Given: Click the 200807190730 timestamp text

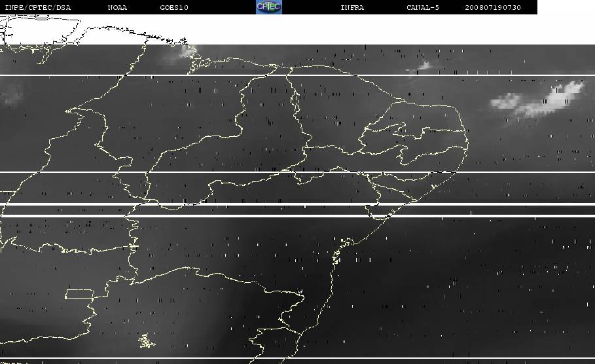Looking at the screenshot, I should (x=493, y=8).
